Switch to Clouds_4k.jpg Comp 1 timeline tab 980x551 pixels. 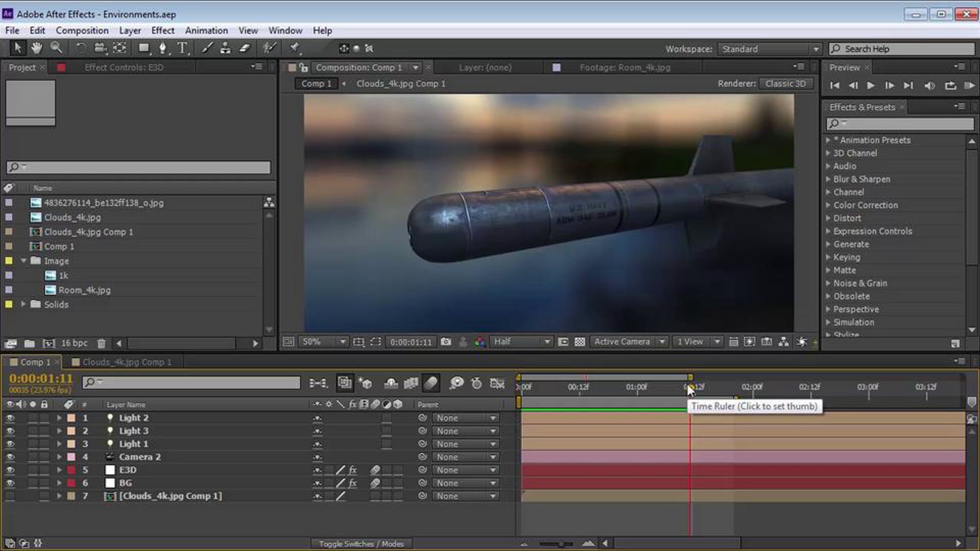click(x=127, y=362)
